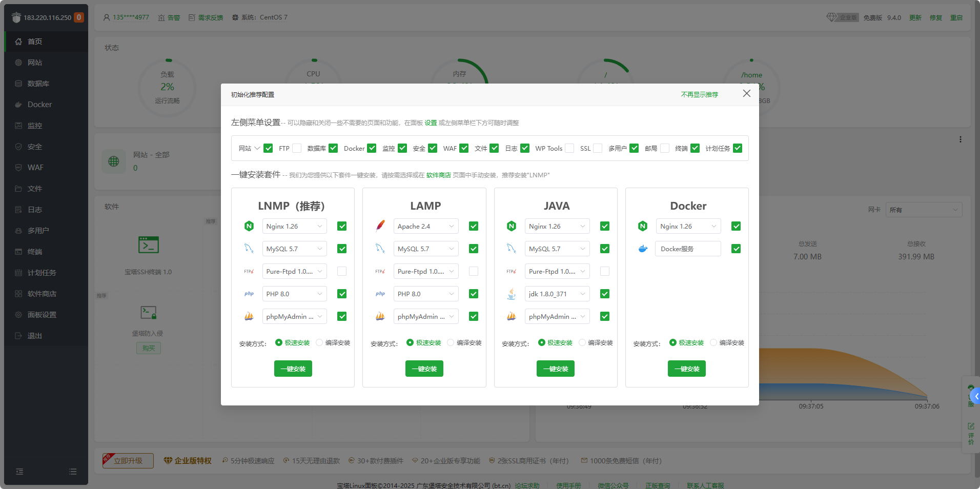Click the FTP icon in LAMP card
Viewport: 980px width, 489px height.
[x=380, y=271]
